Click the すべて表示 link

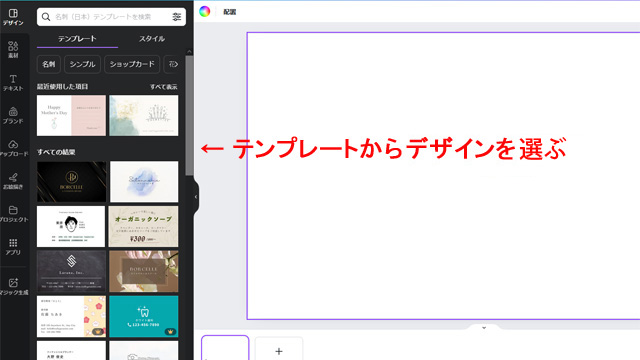(x=164, y=87)
